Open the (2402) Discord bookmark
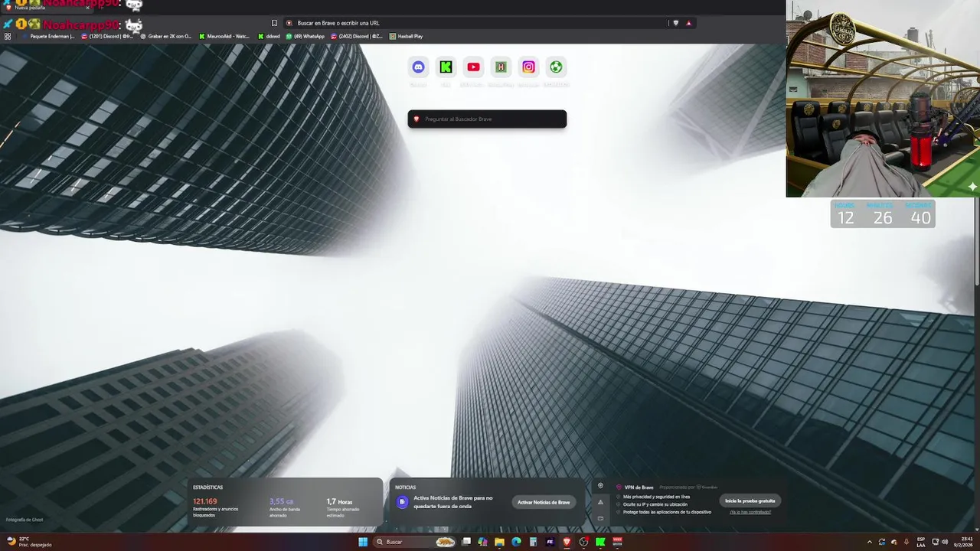The width and height of the screenshot is (980, 551). pyautogui.click(x=357, y=36)
